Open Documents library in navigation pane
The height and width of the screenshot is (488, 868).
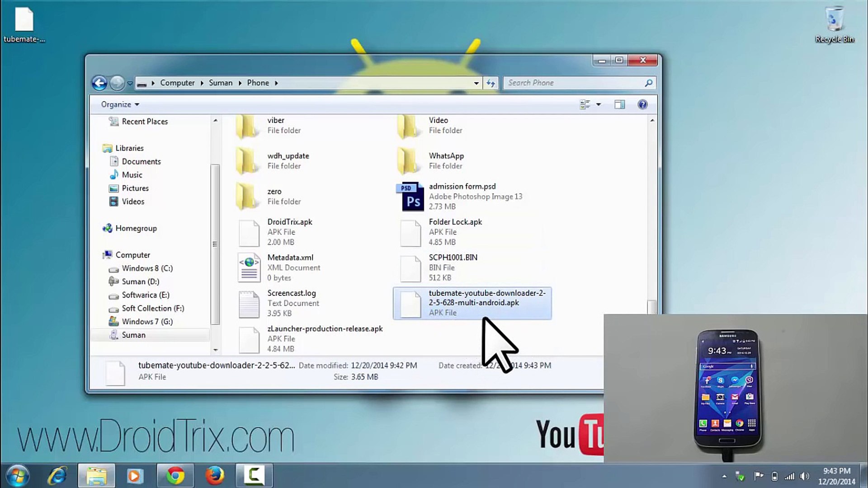click(x=141, y=161)
